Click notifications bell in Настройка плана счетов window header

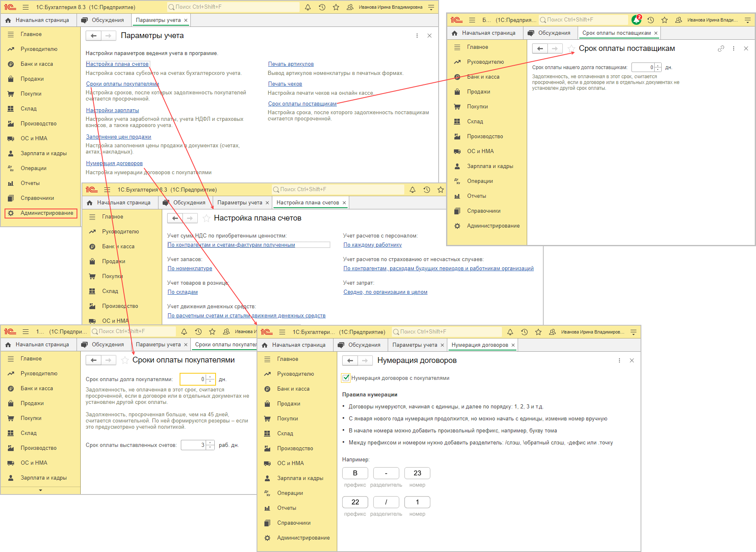click(413, 190)
